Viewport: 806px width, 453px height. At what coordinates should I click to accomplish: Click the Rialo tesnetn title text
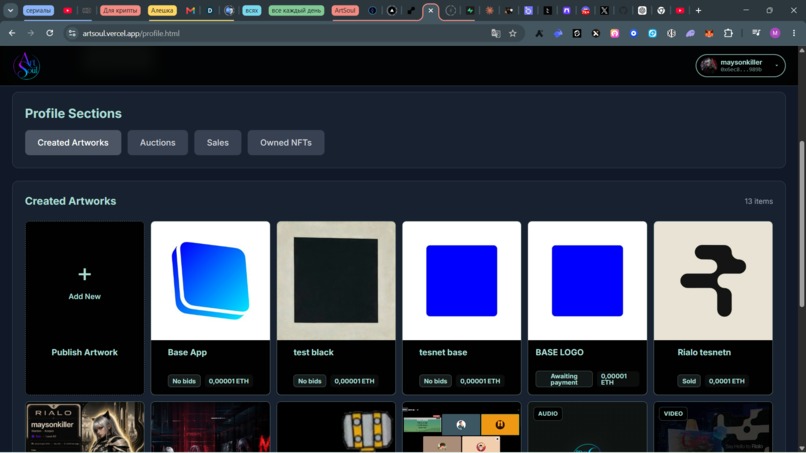pyautogui.click(x=704, y=352)
